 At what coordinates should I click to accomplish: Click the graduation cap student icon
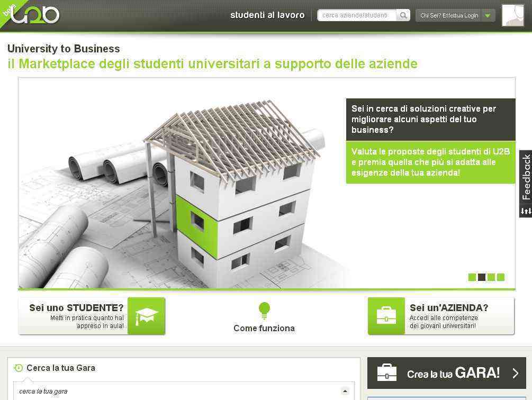(147, 316)
